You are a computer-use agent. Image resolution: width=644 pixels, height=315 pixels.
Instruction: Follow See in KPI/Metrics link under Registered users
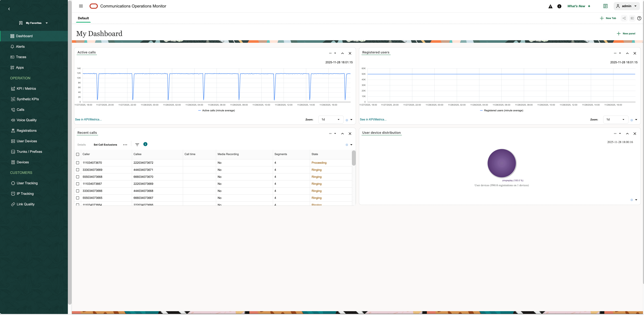coord(373,120)
